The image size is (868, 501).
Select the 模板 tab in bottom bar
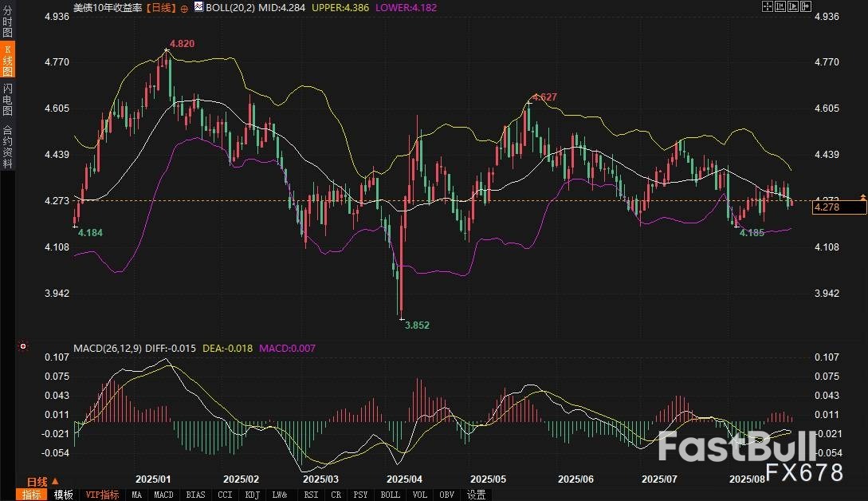[x=64, y=495]
